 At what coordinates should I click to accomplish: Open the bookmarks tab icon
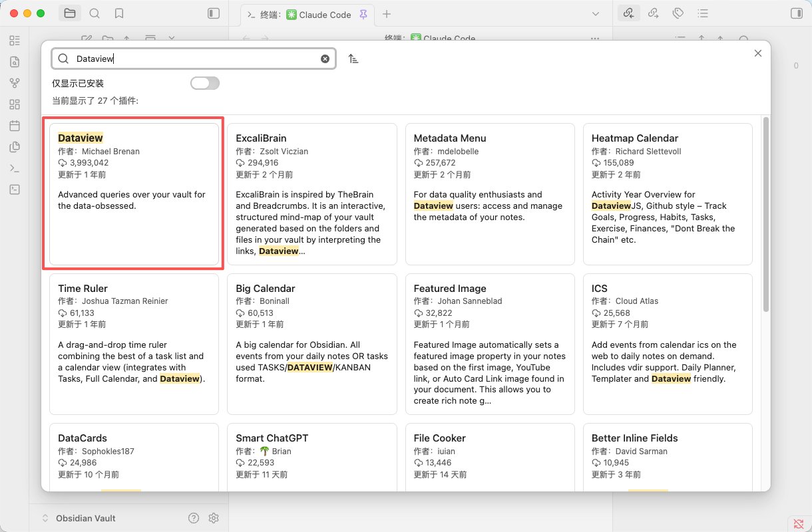click(118, 13)
